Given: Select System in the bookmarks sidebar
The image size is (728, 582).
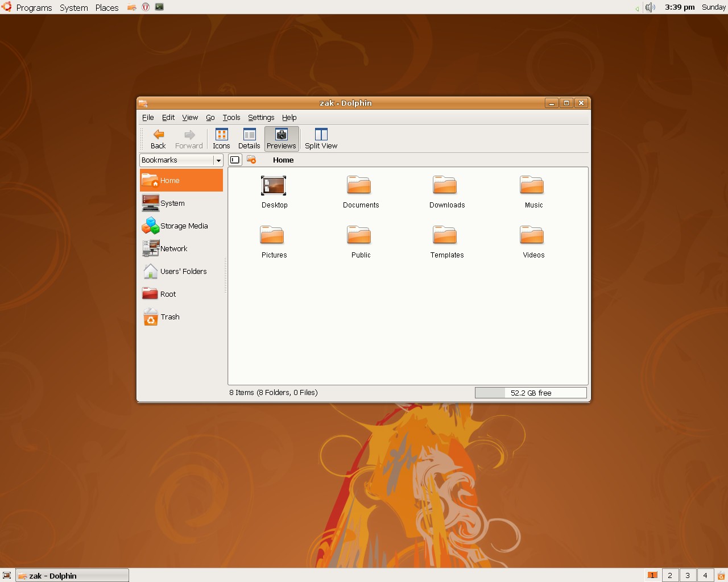Looking at the screenshot, I should point(181,203).
